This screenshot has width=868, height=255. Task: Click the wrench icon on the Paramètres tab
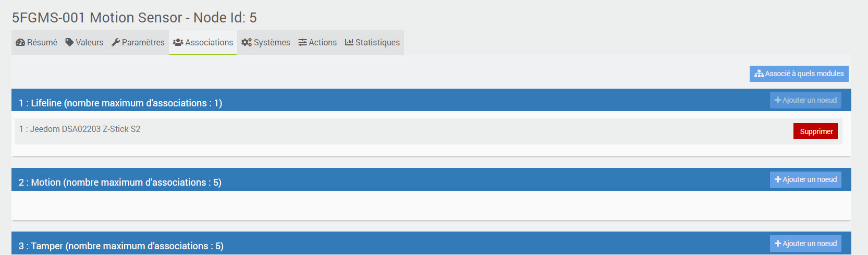(116, 43)
